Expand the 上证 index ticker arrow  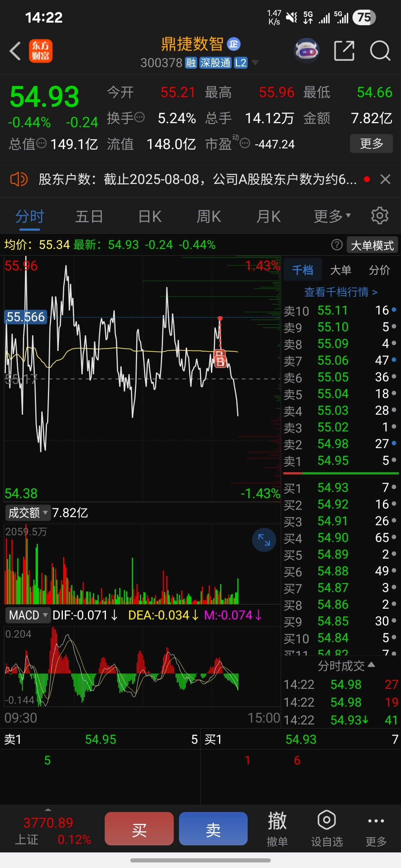pyautogui.click(x=48, y=810)
